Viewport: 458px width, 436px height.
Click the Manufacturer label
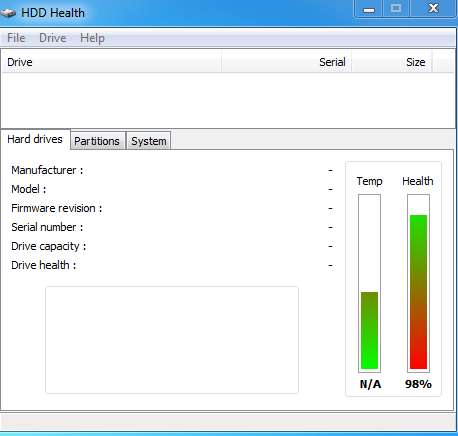click(x=47, y=170)
